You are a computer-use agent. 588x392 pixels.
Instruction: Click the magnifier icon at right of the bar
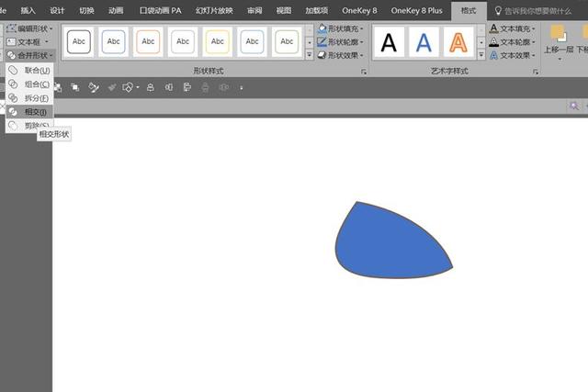tap(574, 106)
